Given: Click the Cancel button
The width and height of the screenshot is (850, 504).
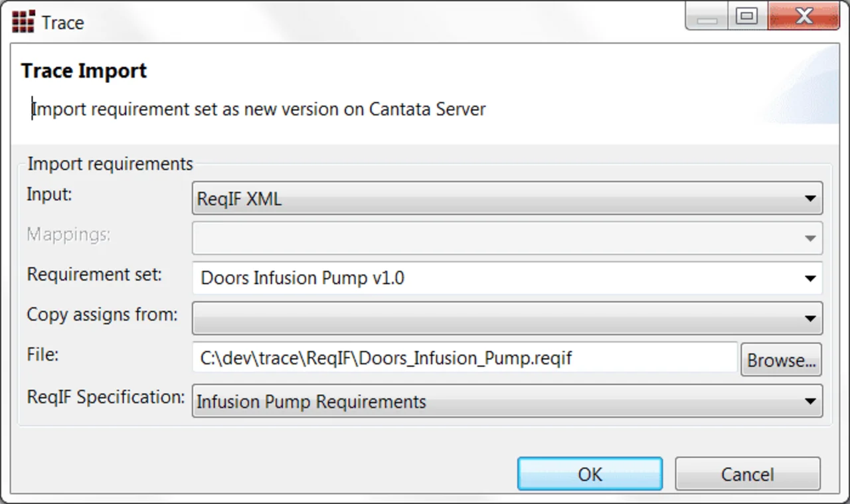Looking at the screenshot, I should (748, 474).
